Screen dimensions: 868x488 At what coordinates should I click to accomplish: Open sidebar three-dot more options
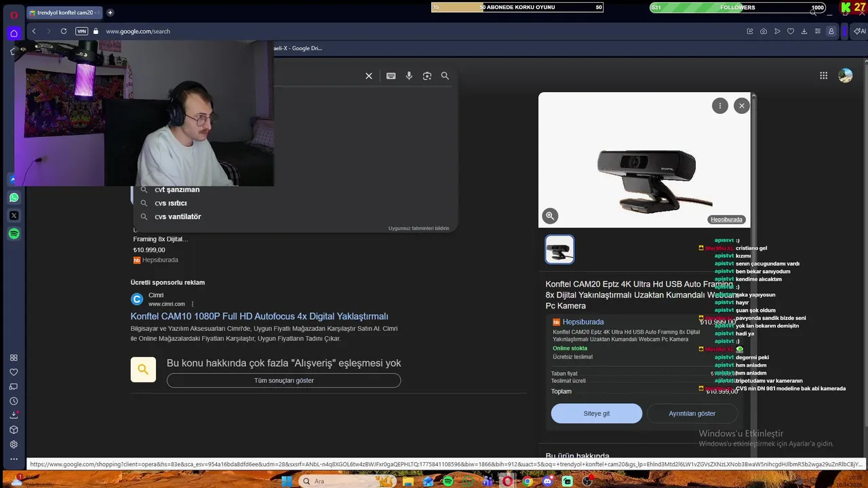(14, 459)
